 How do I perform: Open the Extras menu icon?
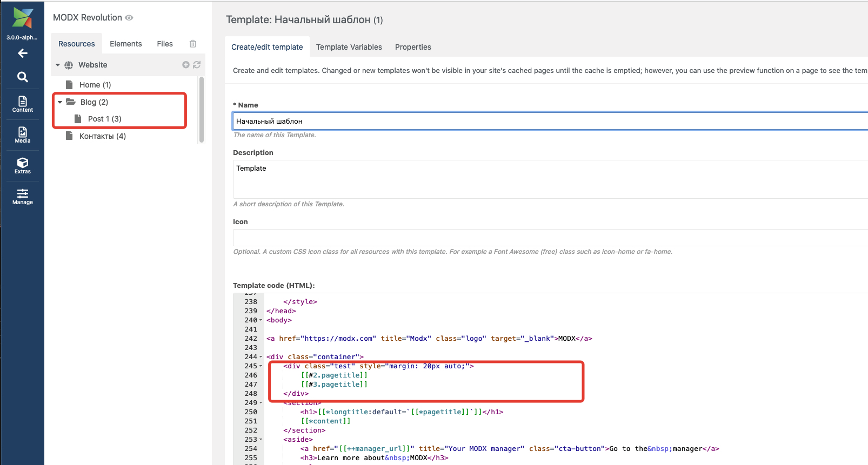pos(23,166)
